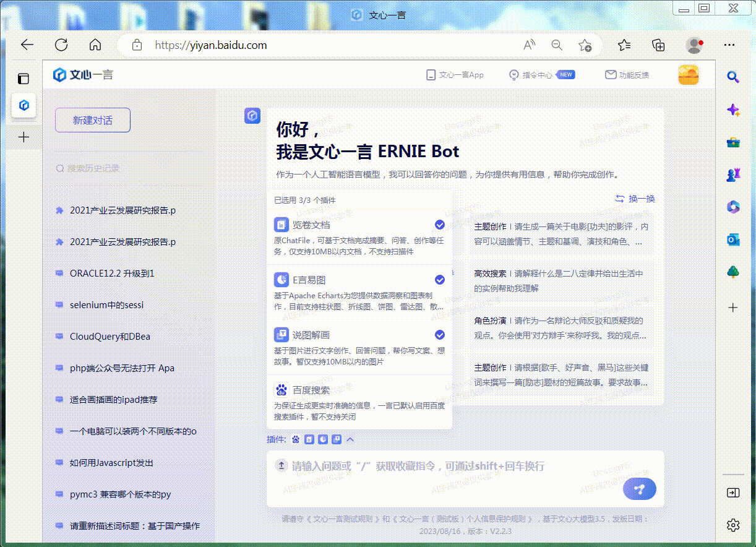Select the 主题创作 电影[功夫] 影评 prompt
756x547 pixels.
(562, 234)
